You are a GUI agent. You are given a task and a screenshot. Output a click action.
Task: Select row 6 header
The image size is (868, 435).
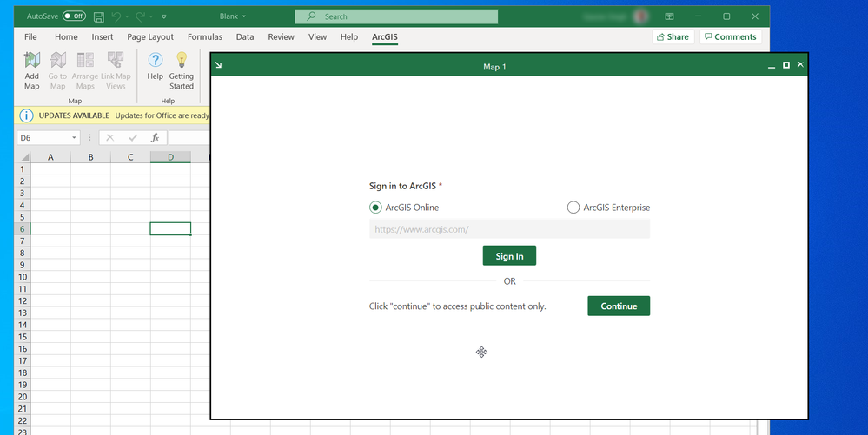click(23, 228)
